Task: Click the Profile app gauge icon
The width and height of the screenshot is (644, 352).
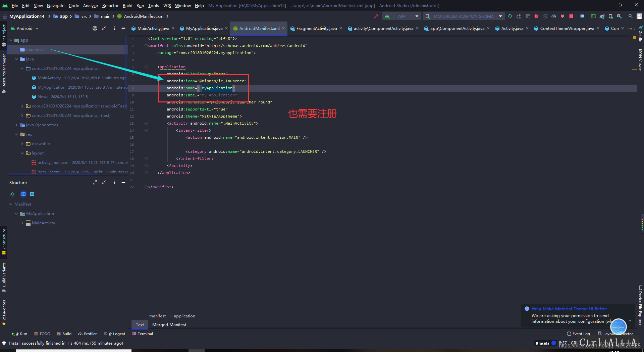Action: click(x=554, y=16)
